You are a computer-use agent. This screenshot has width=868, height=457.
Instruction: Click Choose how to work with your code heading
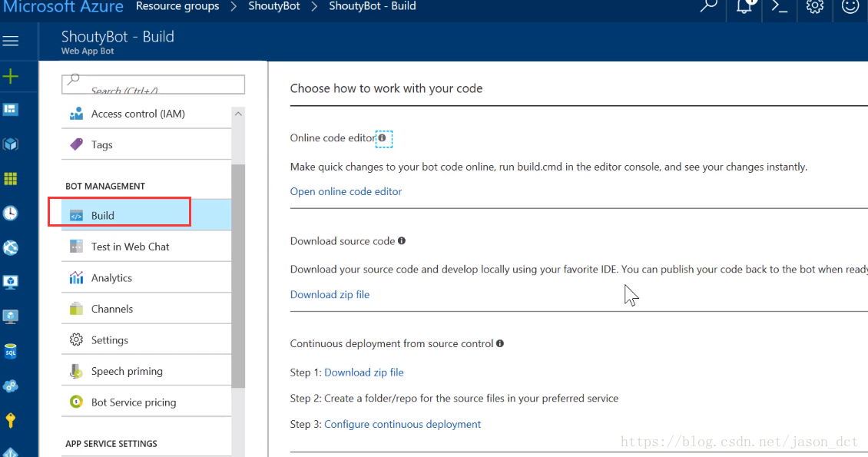click(x=386, y=88)
